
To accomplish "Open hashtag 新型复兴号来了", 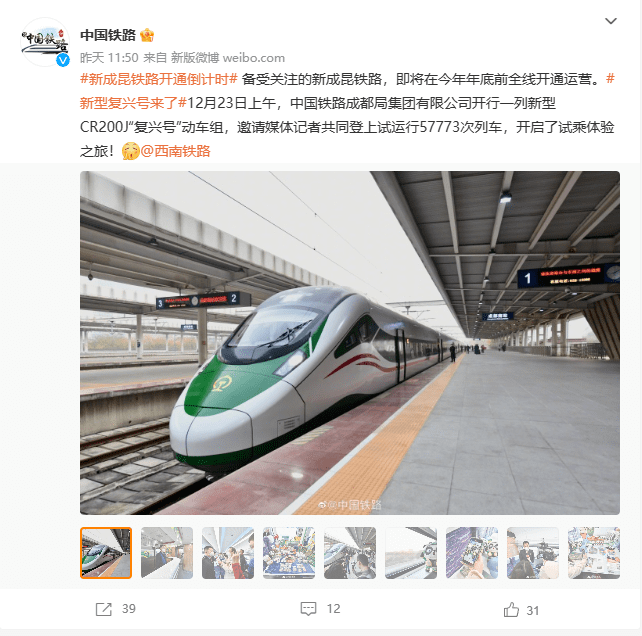I will coord(133,103).
